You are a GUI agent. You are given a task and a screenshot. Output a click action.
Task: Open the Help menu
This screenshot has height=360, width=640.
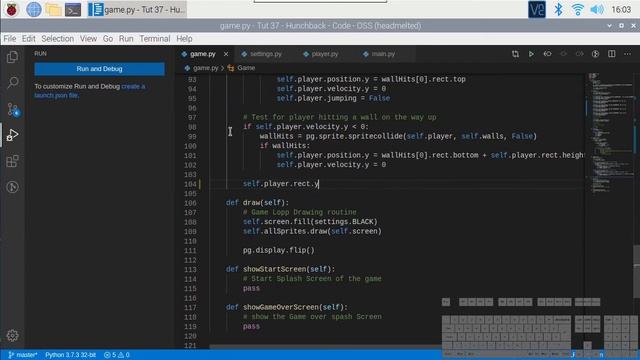click(184, 39)
